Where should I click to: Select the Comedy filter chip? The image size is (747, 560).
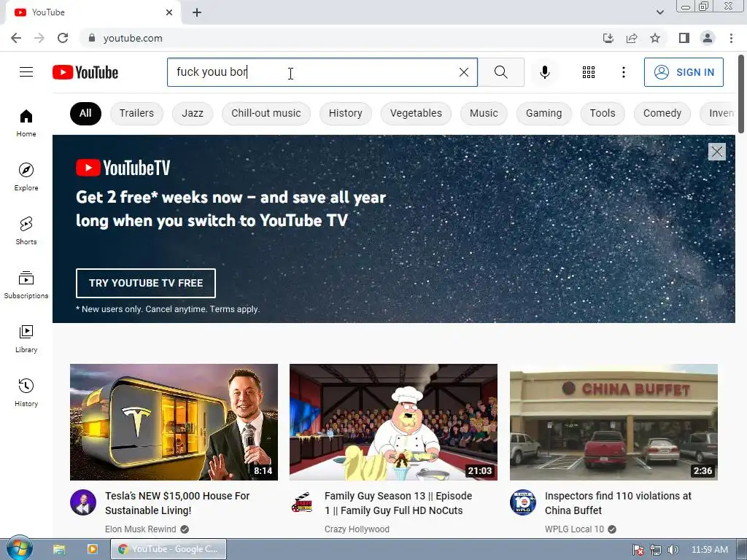pos(662,113)
